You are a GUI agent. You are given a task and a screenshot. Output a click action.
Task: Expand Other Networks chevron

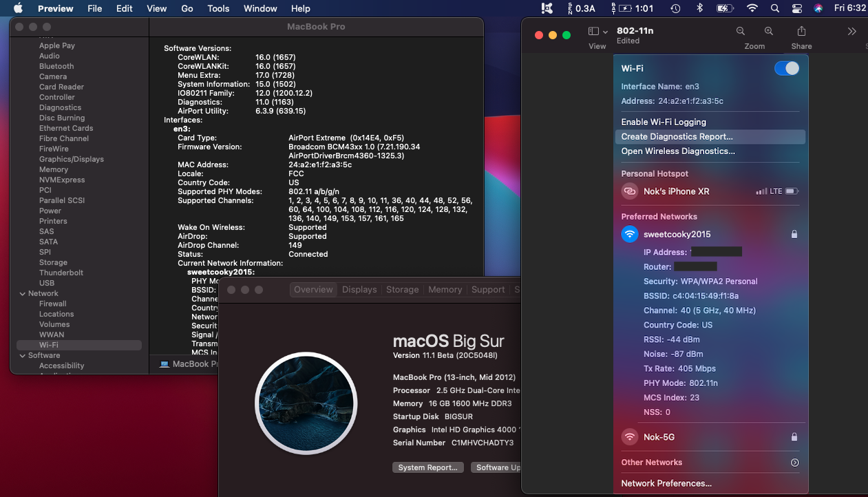[x=795, y=463]
